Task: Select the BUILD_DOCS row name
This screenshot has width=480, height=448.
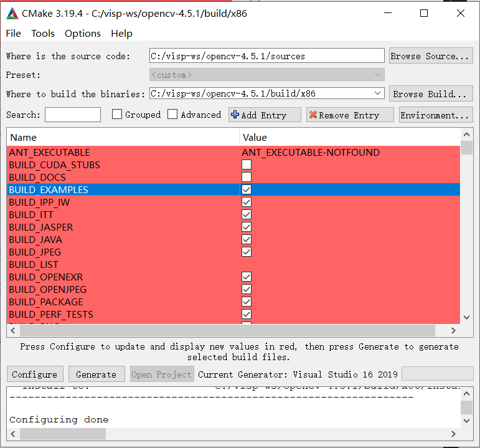Action: 37,178
